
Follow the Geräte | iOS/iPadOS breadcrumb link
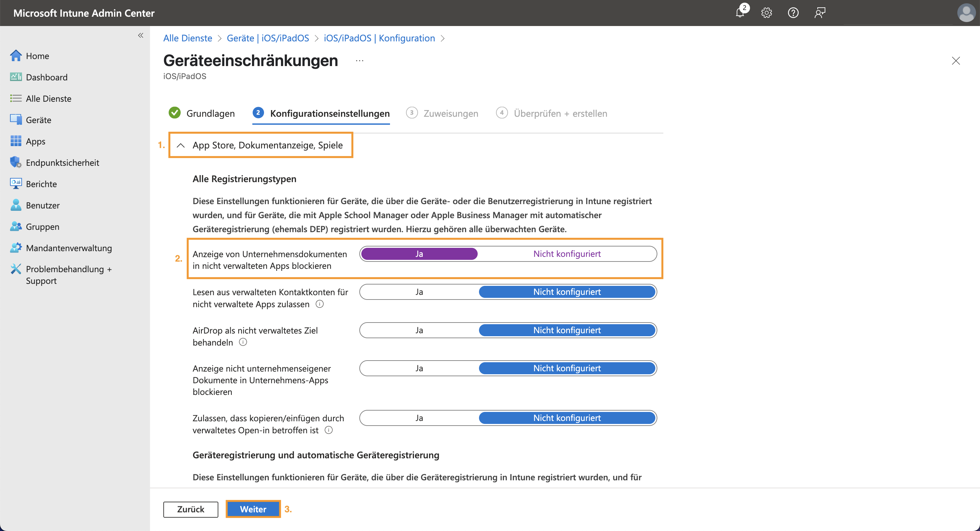click(268, 38)
